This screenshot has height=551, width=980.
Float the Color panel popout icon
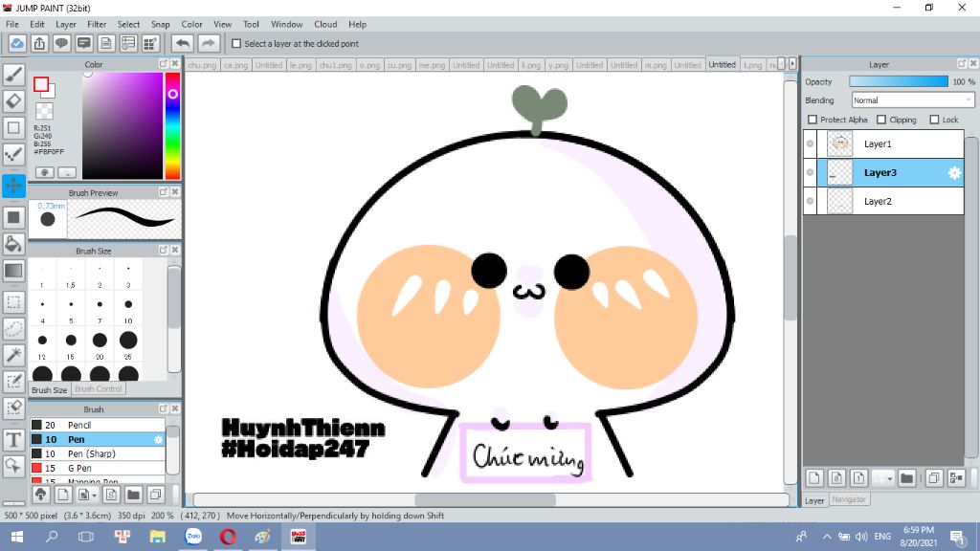point(163,64)
